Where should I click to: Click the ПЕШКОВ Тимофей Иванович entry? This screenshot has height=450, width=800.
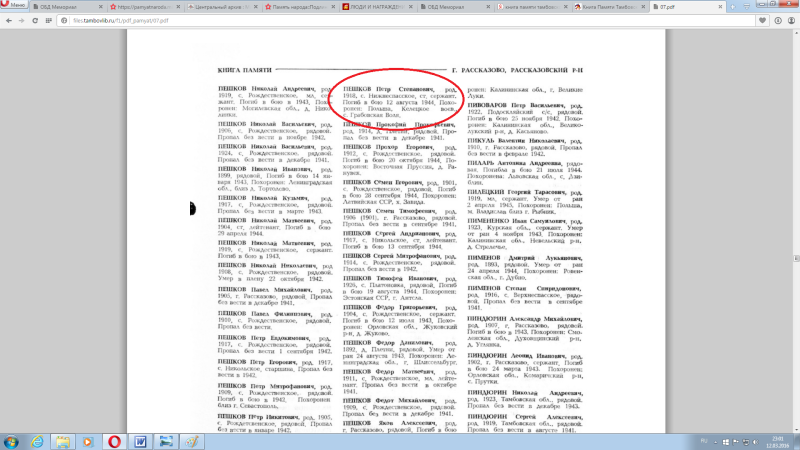pos(399,288)
